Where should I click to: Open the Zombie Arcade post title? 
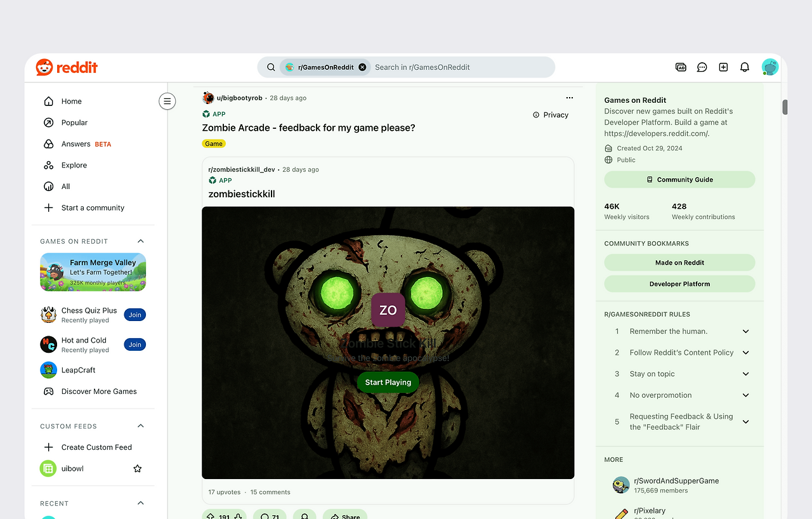[308, 128]
